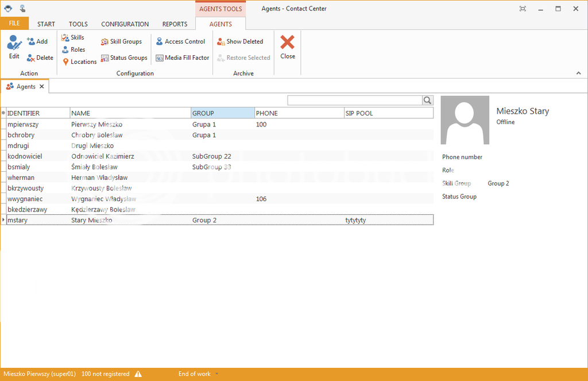Delete the selected agent
Image resolution: width=588 pixels, height=381 pixels.
(40, 57)
